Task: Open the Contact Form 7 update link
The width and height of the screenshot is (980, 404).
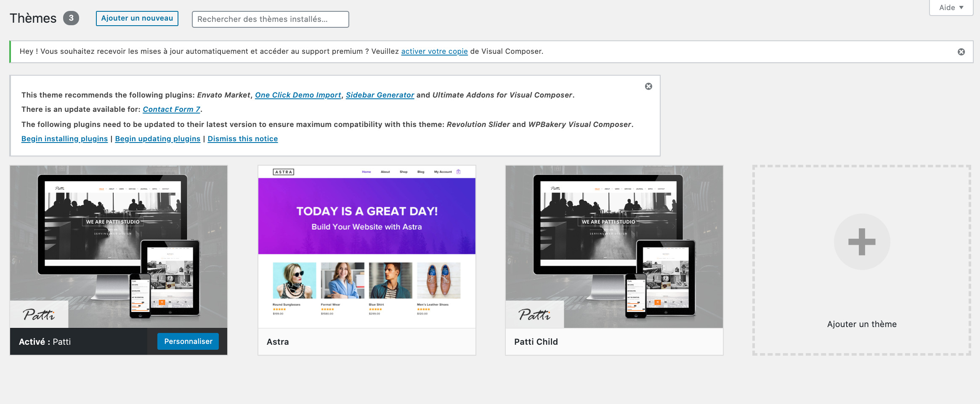Action: pyautogui.click(x=171, y=109)
